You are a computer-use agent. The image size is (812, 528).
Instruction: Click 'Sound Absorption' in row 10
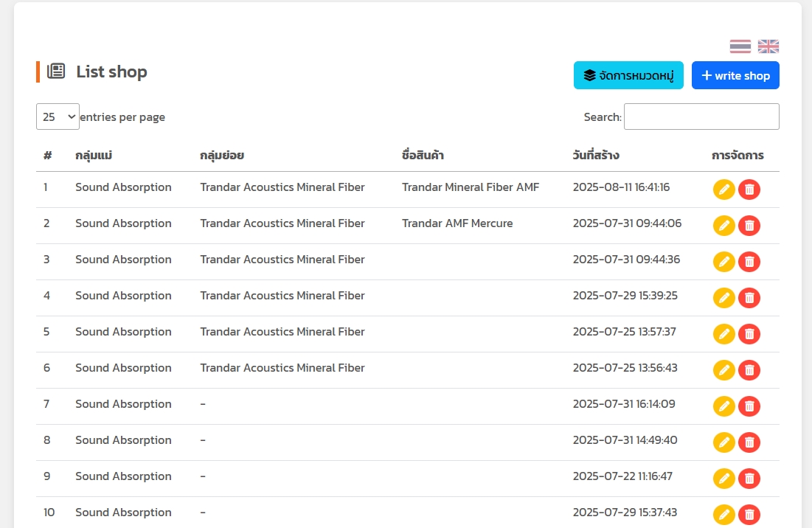point(123,513)
